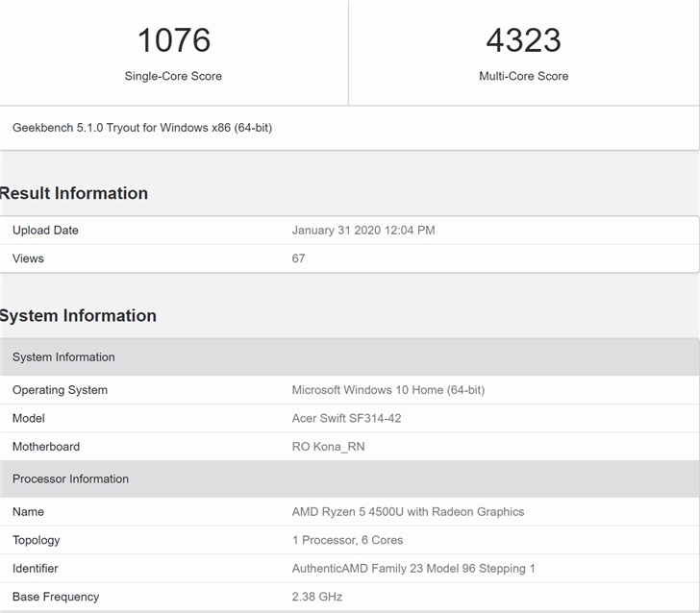This screenshot has width=700, height=613.
Task: Click the System Information table header row
Action: coord(63,357)
